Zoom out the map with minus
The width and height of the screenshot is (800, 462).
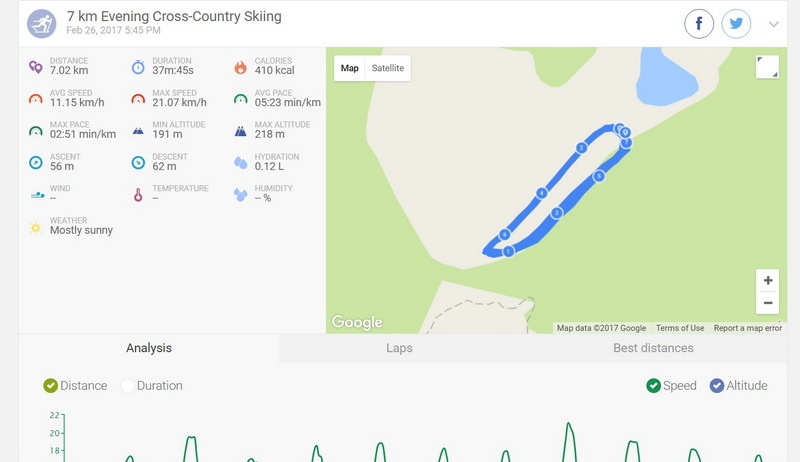pos(767,303)
